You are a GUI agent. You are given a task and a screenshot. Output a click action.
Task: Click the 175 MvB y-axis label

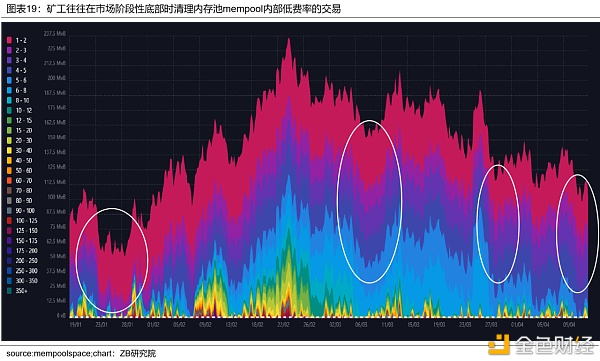(57, 108)
